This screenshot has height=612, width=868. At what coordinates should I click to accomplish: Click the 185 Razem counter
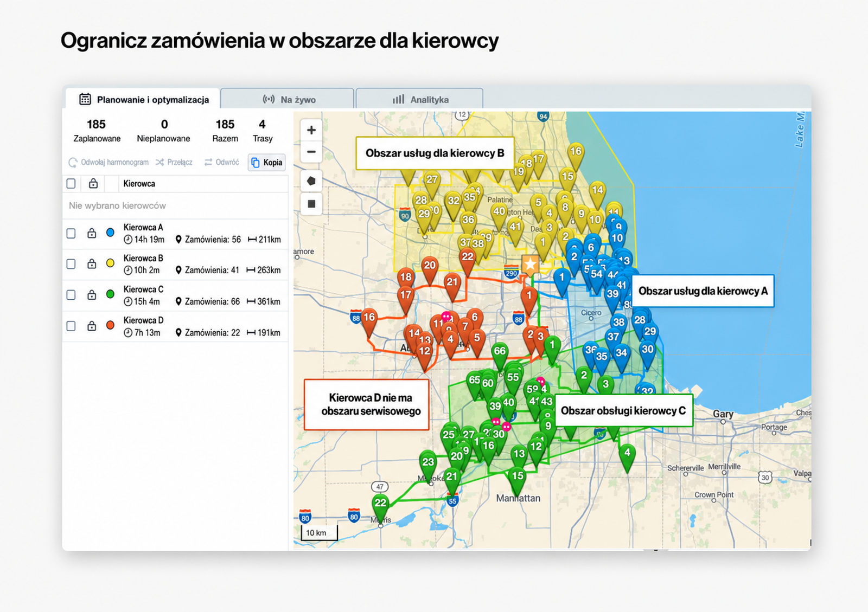click(x=225, y=131)
